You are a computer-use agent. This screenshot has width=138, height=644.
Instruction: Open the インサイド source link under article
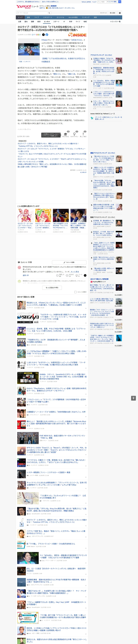pos(83,172)
